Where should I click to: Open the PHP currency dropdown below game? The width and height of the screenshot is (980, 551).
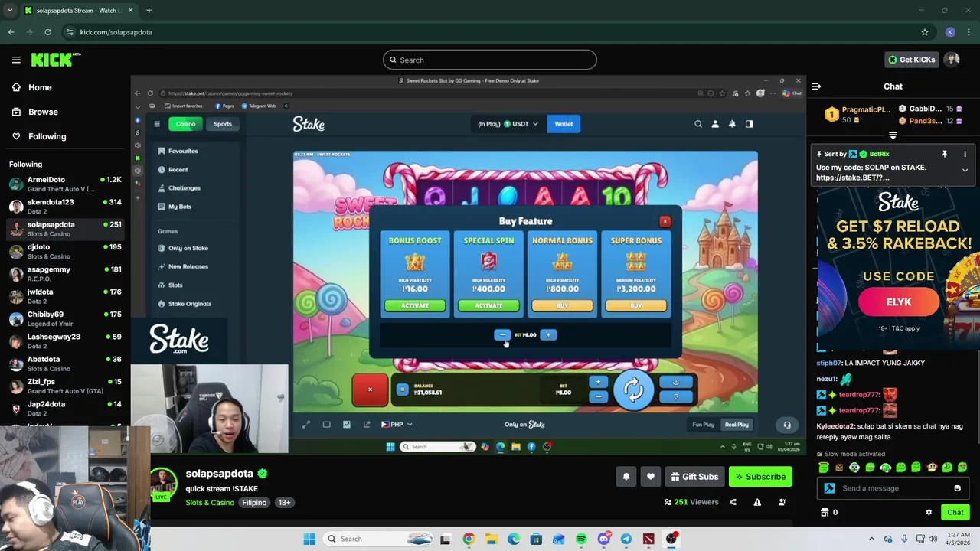pos(397,424)
